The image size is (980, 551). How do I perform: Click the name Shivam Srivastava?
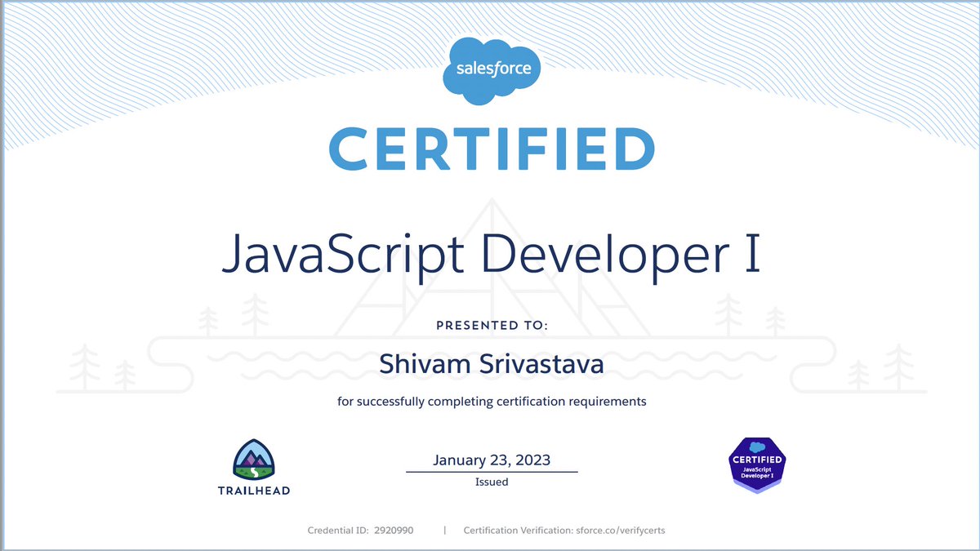click(x=492, y=364)
